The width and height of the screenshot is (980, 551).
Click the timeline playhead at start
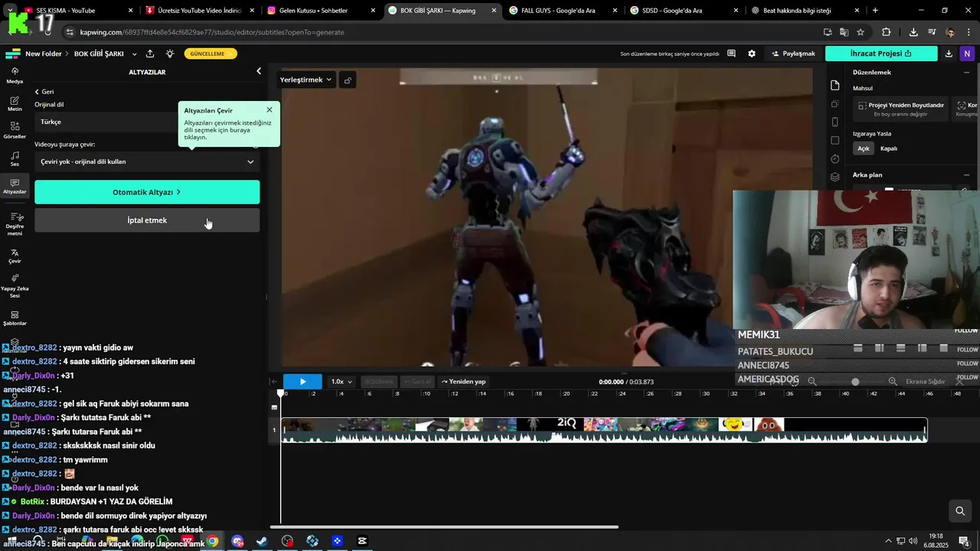coord(281,393)
